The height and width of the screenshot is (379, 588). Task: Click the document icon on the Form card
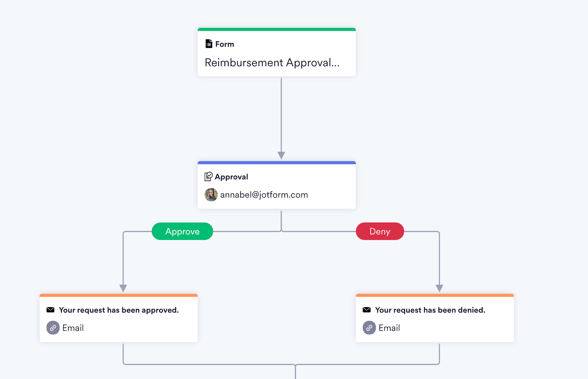209,44
